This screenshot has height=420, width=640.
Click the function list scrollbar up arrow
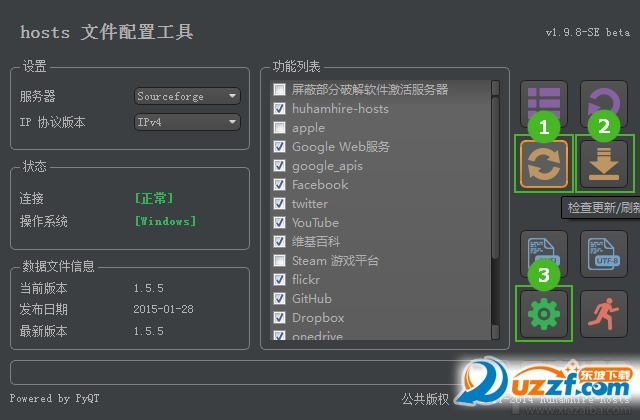495,87
